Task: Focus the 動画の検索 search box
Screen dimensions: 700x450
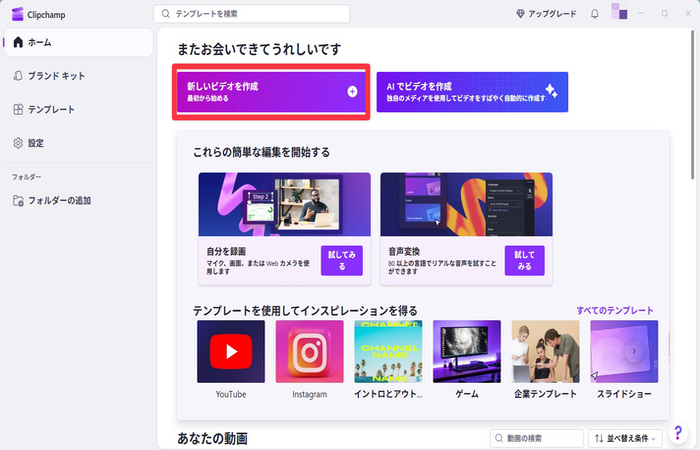Action: point(538,438)
